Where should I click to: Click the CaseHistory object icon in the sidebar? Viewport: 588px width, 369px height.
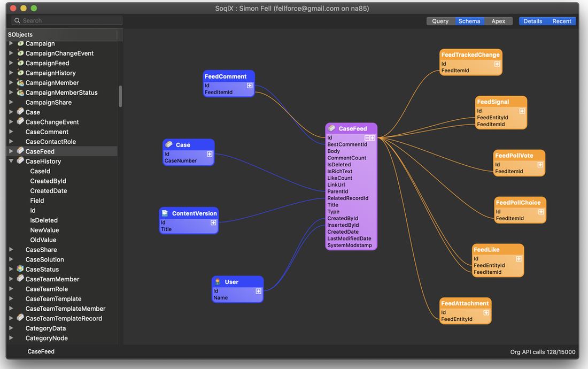click(x=20, y=161)
